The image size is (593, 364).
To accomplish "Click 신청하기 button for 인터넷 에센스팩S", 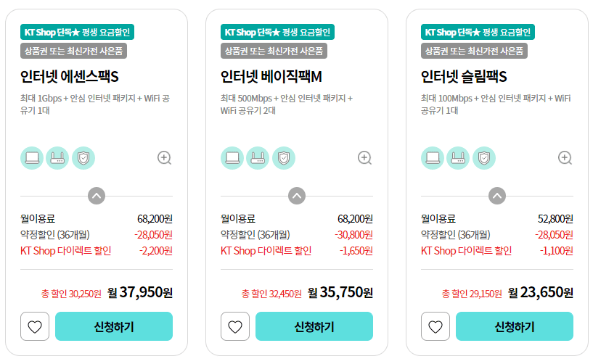I will (x=114, y=326).
